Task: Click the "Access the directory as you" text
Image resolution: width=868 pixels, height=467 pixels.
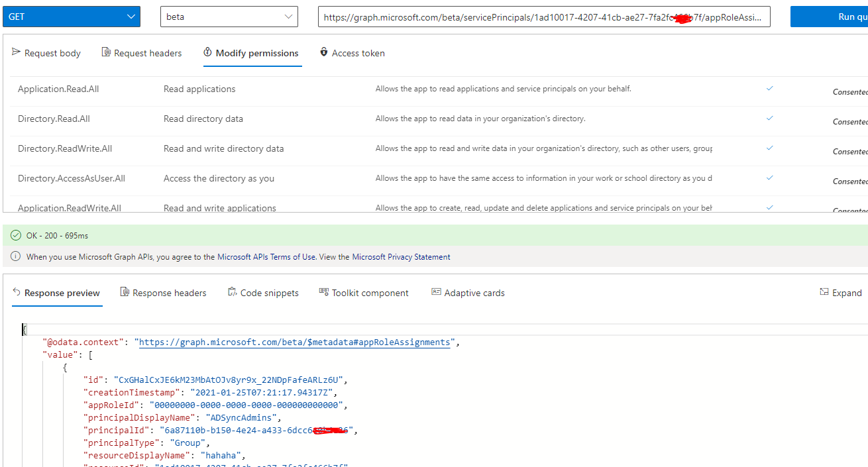Action: [219, 178]
